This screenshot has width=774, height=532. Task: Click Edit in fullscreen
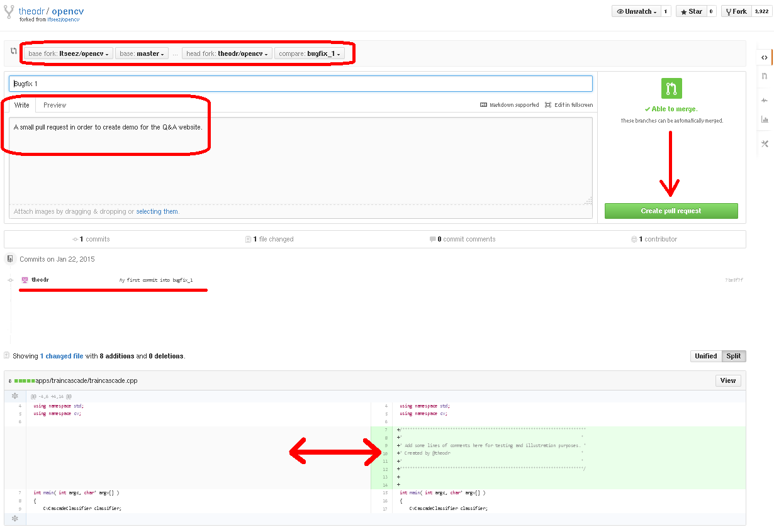point(569,105)
